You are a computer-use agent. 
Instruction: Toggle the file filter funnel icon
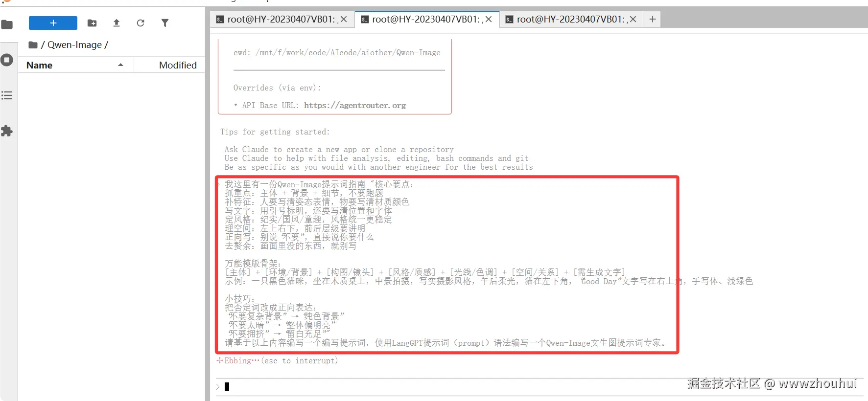click(x=165, y=23)
